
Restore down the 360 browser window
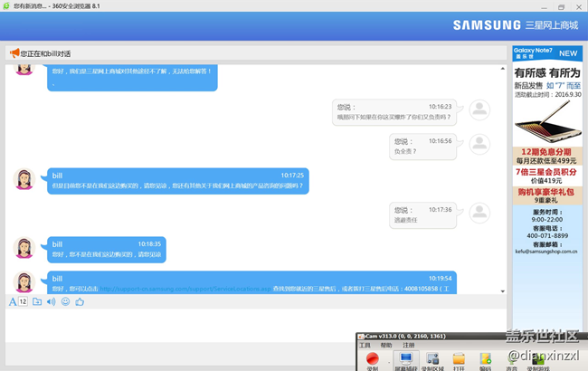(x=562, y=6)
